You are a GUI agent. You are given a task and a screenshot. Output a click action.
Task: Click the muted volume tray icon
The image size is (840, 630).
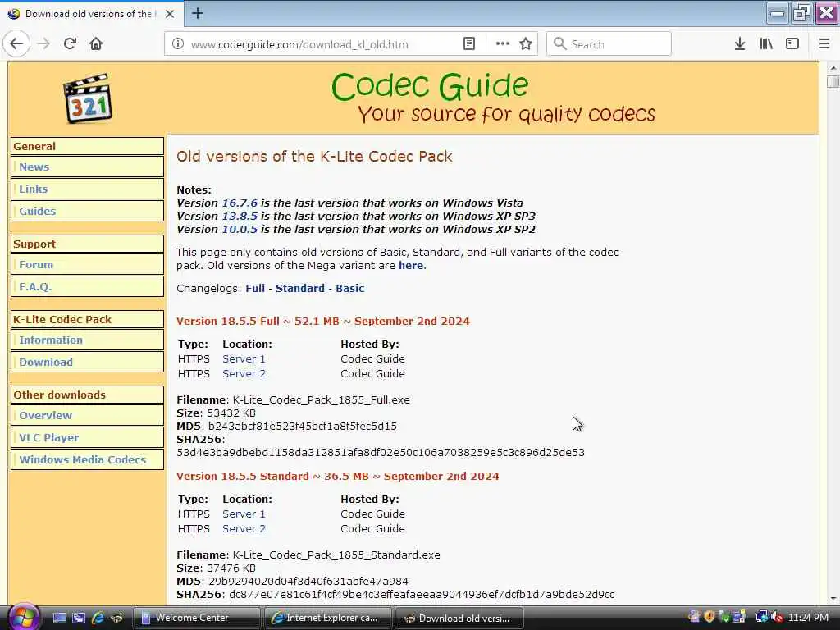[x=778, y=617]
